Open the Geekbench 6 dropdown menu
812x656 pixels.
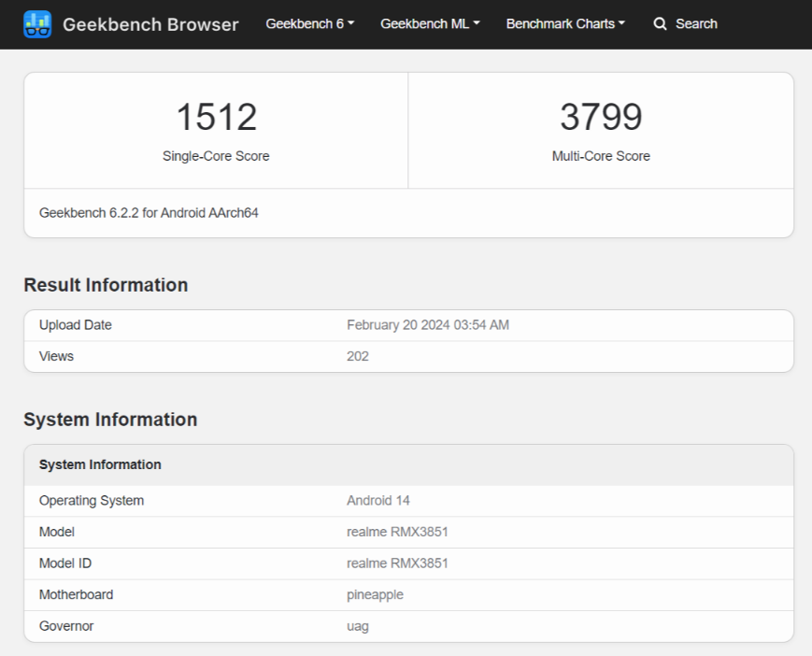309,24
